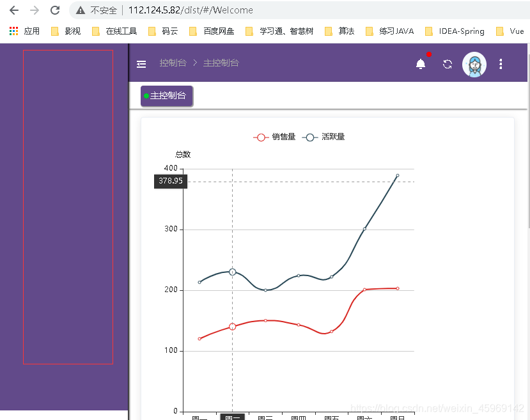This screenshot has width=530, height=420.
Task: Select the 主控制台 page tab
Action: click(167, 96)
